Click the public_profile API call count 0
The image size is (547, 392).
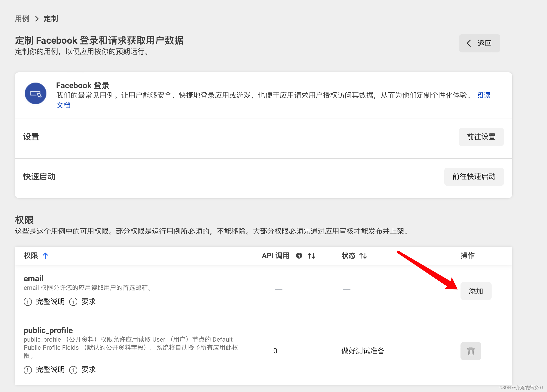click(275, 351)
